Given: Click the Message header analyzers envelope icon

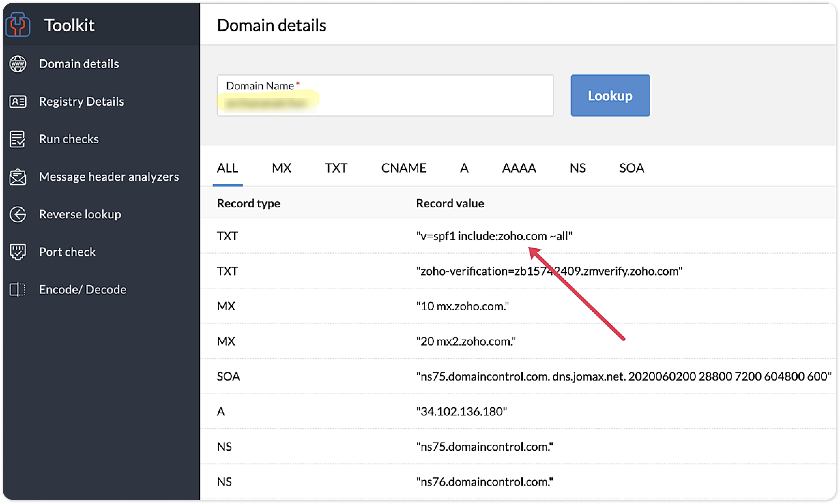Looking at the screenshot, I should [18, 177].
